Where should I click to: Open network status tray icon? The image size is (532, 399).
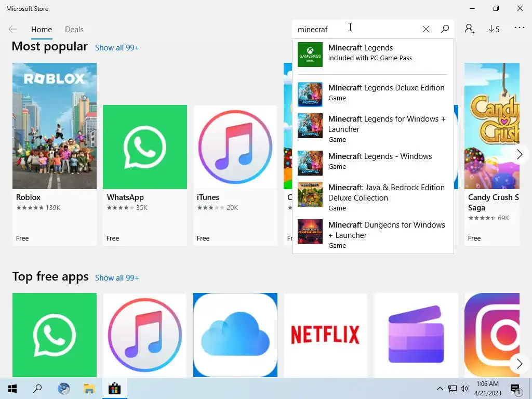(x=453, y=389)
